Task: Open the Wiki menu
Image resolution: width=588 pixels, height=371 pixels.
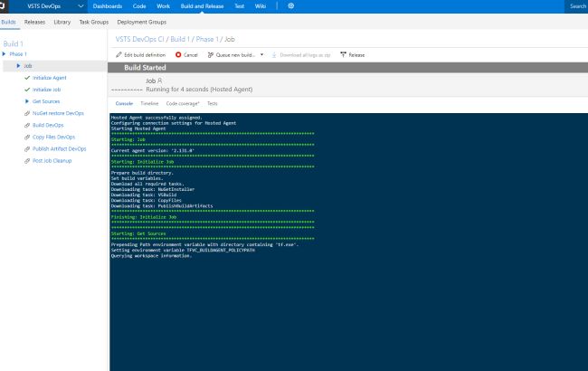Action: coord(261,6)
